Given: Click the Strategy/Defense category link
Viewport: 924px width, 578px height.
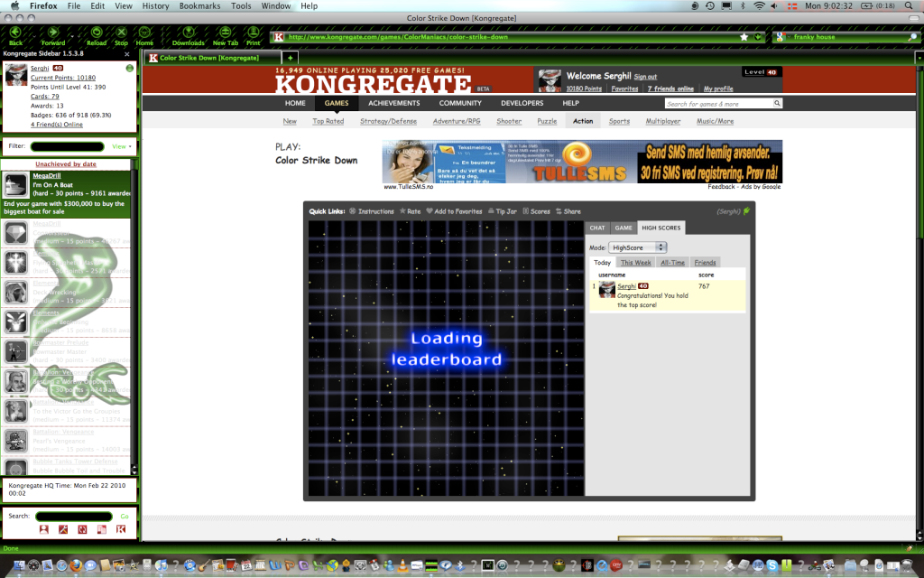Looking at the screenshot, I should point(388,121).
